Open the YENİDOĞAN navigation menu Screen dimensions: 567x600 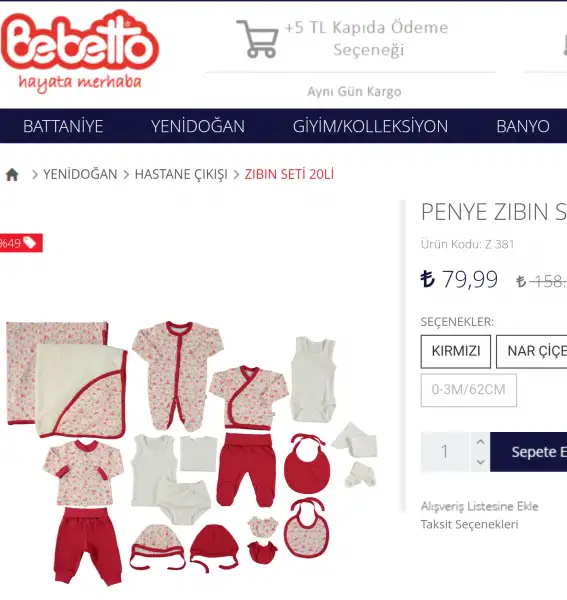point(198,126)
